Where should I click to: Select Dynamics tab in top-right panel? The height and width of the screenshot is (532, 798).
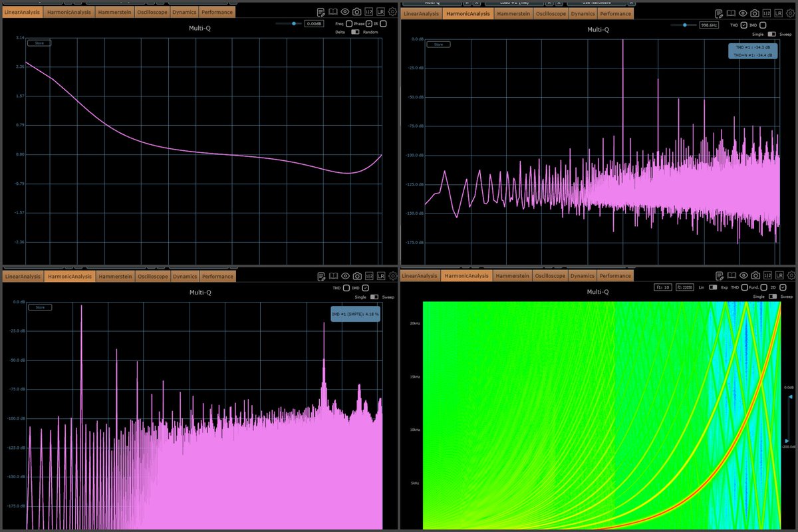[582, 13]
